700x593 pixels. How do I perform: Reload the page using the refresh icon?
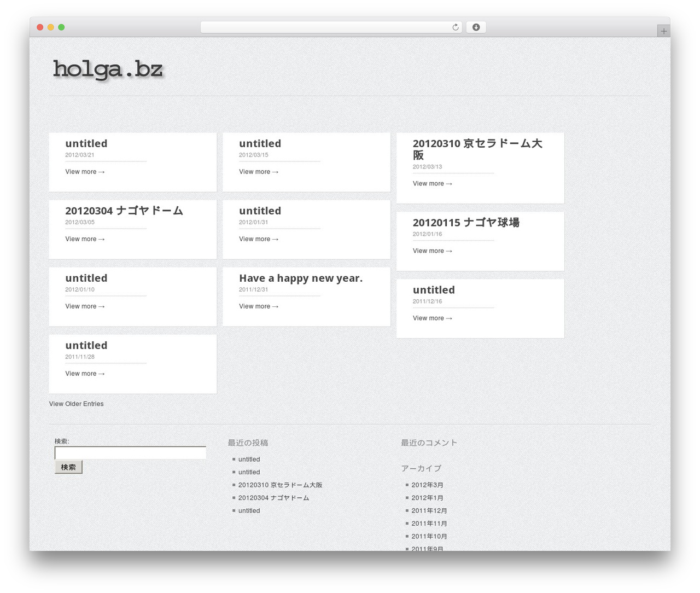pos(455,27)
